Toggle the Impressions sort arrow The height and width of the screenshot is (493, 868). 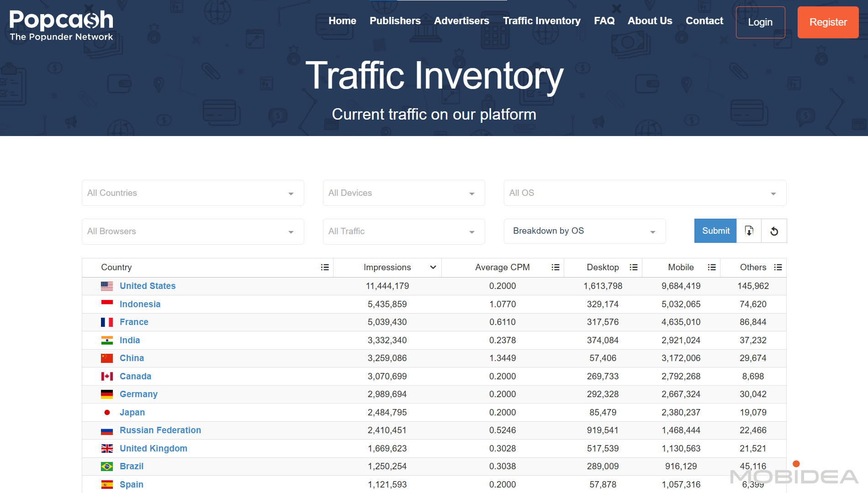coord(433,267)
